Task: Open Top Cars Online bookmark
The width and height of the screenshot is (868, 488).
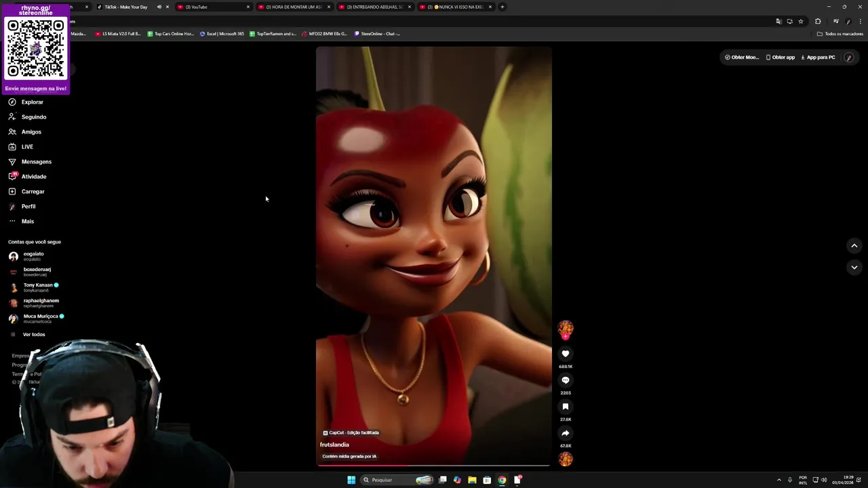Action: pyautogui.click(x=170, y=33)
